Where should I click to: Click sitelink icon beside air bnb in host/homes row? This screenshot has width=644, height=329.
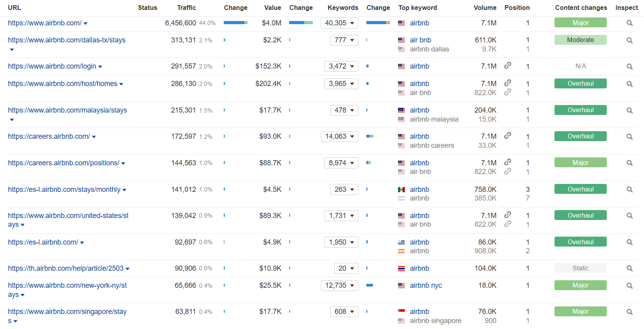[x=507, y=92]
